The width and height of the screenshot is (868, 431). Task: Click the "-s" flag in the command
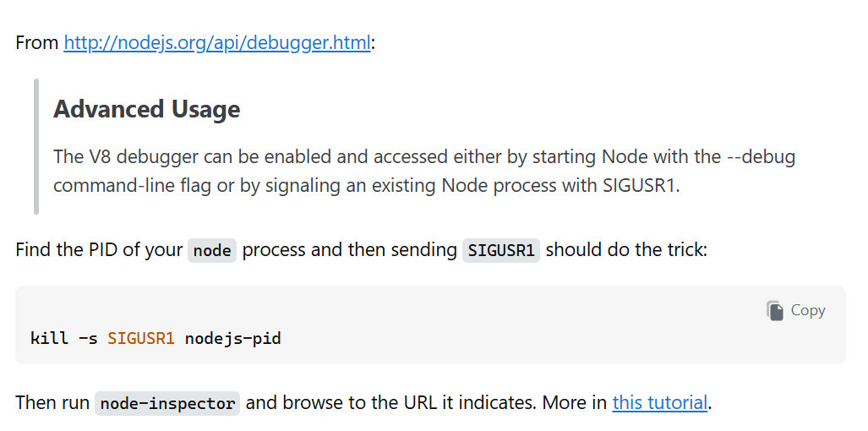pos(87,339)
